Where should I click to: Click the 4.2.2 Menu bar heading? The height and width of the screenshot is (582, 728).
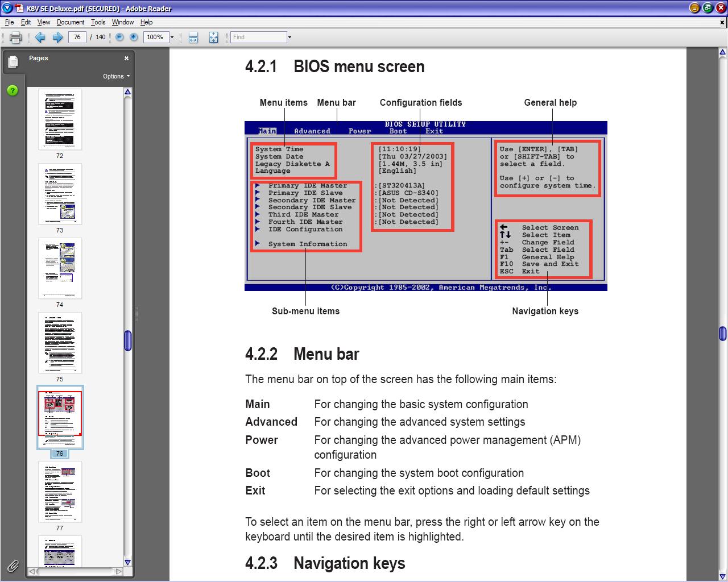(302, 354)
